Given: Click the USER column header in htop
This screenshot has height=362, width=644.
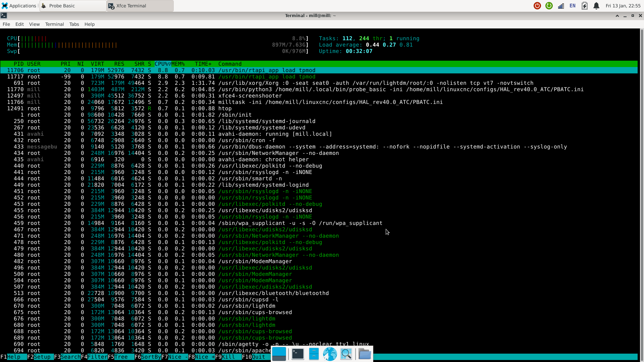Looking at the screenshot, I should [x=34, y=64].
